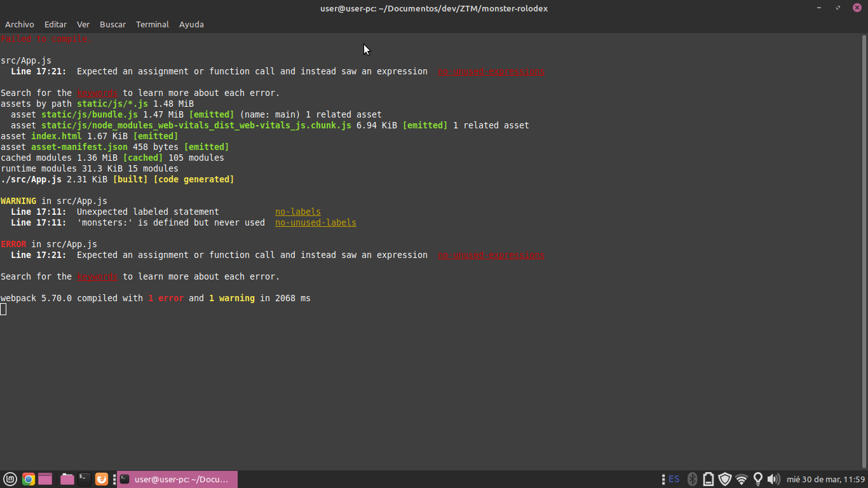The height and width of the screenshot is (488, 868).
Task: Click 'index.html' asset name
Action: click(57, 136)
